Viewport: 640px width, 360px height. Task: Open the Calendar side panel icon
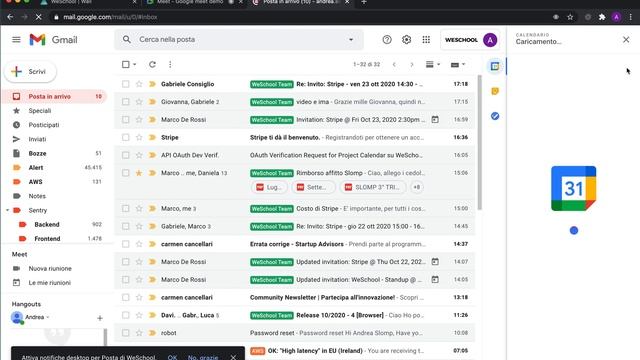(x=495, y=66)
